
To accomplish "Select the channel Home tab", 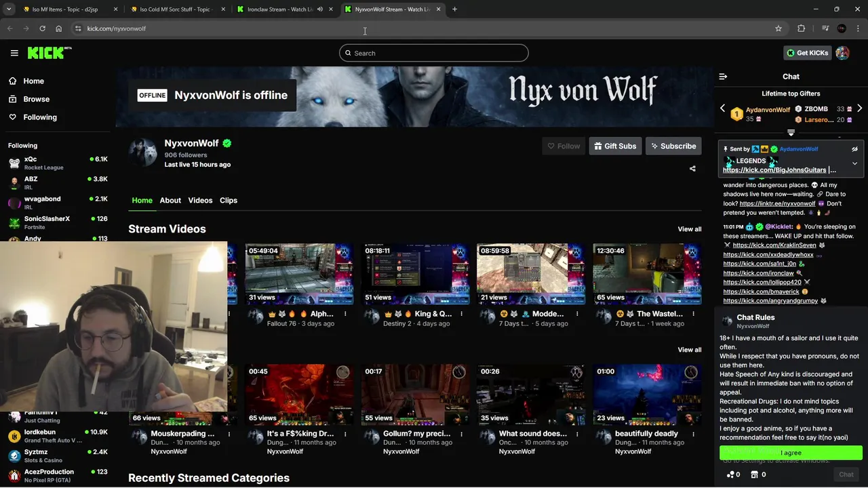I will [142, 201].
